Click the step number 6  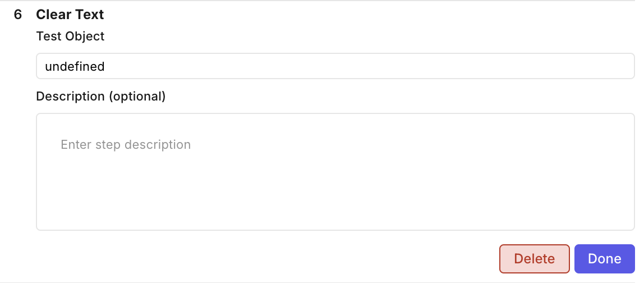point(18,15)
